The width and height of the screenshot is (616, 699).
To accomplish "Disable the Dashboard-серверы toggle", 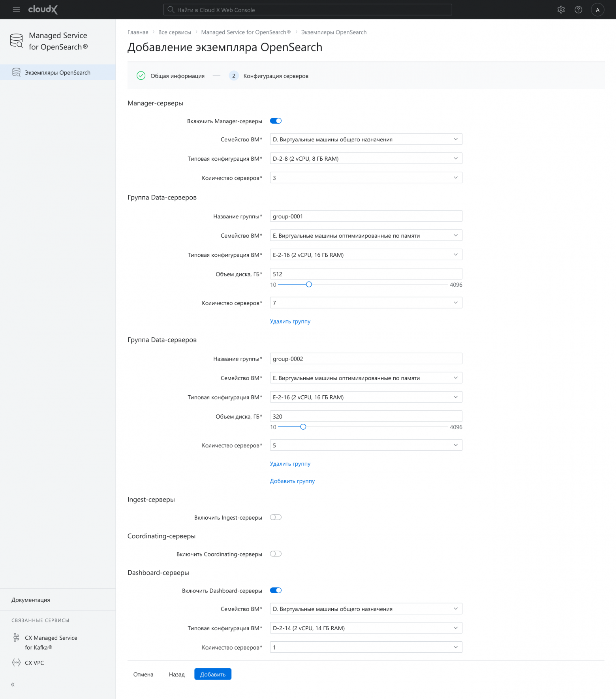I will (276, 590).
